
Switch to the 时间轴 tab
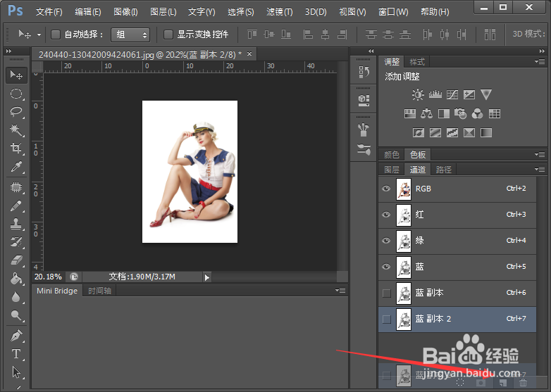99,291
